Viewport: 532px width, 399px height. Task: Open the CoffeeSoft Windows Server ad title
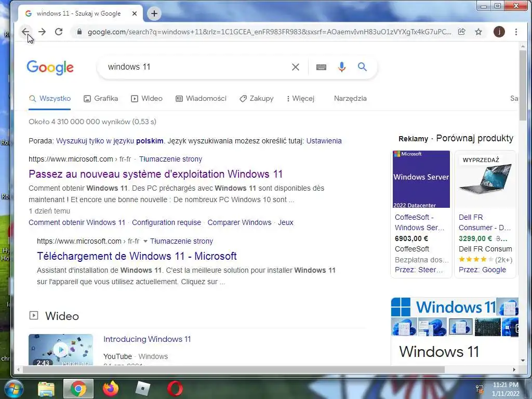click(x=420, y=222)
